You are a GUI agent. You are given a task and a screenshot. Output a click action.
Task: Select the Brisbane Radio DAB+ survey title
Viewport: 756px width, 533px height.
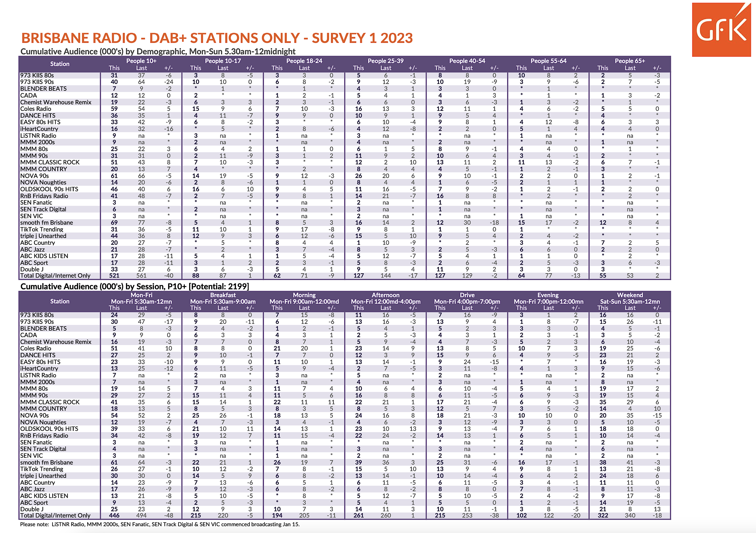pos(217,38)
